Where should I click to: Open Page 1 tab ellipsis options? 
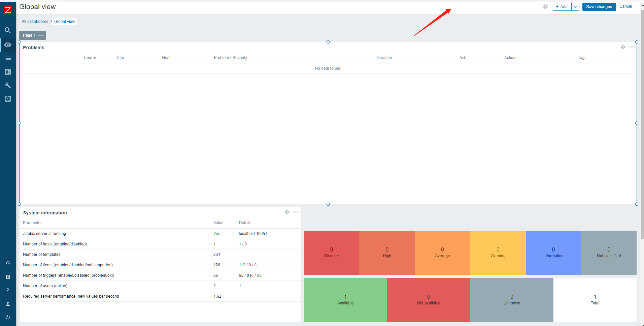point(41,35)
